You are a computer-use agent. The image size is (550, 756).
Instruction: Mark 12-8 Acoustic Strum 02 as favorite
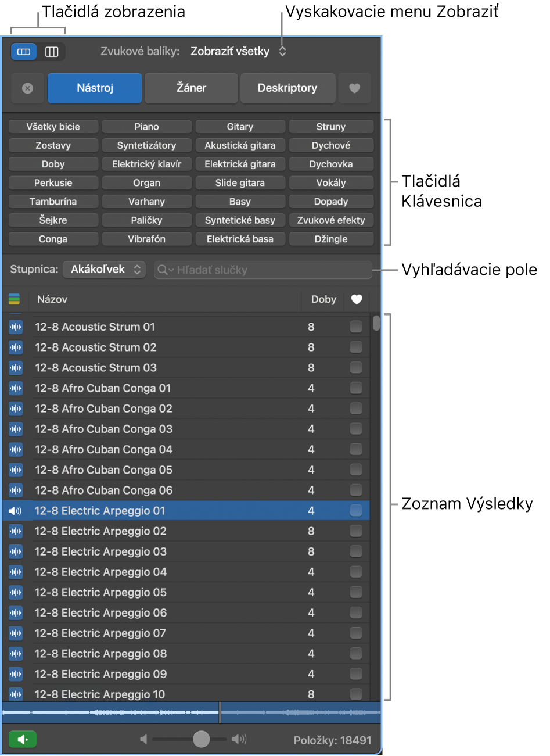tap(356, 347)
